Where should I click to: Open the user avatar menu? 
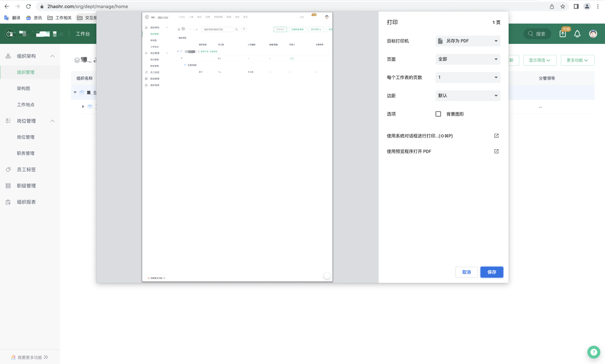pos(593,34)
